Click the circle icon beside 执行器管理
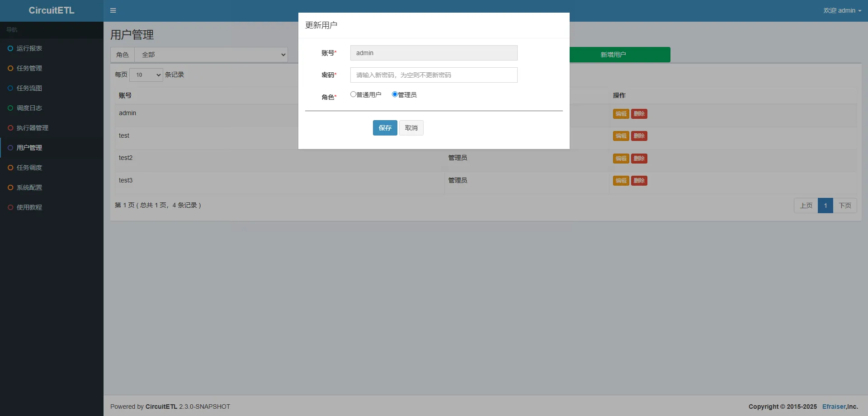Screen dimensions: 868x416 [10, 128]
